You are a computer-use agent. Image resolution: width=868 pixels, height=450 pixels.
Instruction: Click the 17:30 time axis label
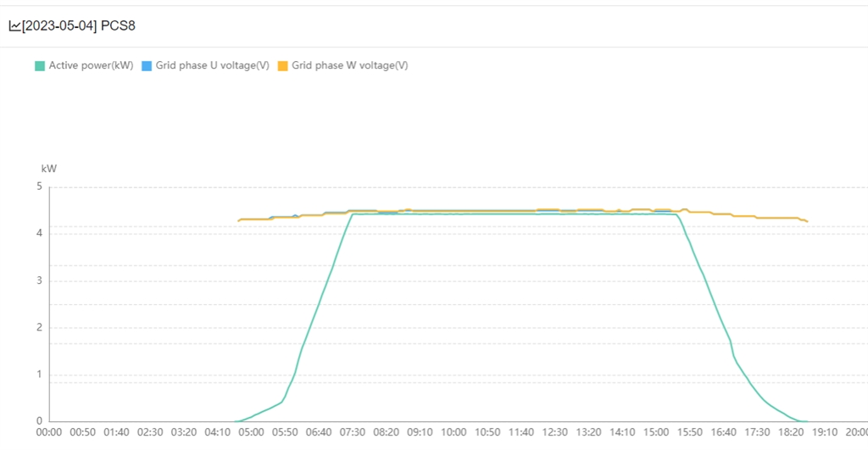tap(757, 432)
